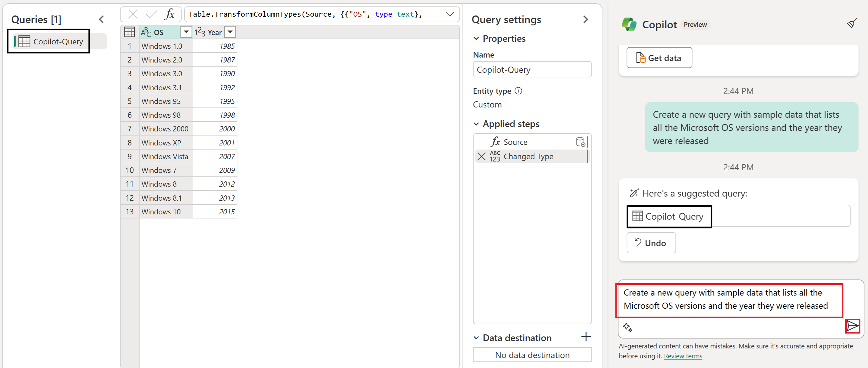This screenshot has width=868, height=368.
Task: Collapse the Query settings pane
Action: [586, 20]
